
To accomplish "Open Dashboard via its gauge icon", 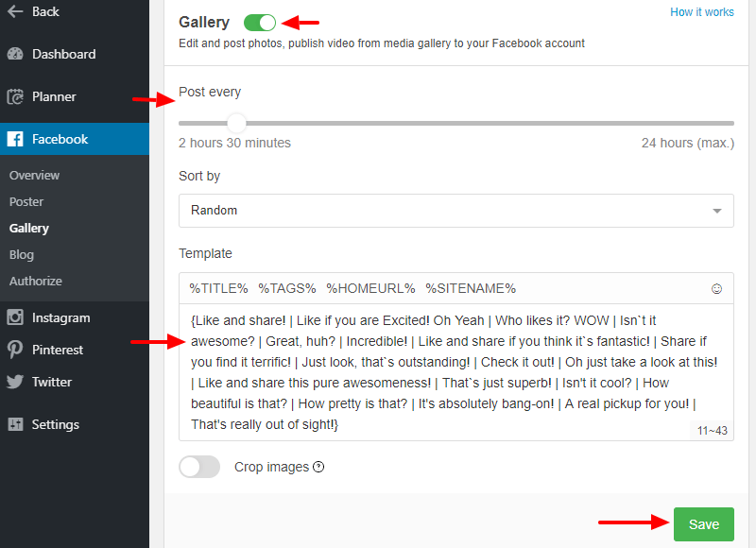I will coord(15,54).
